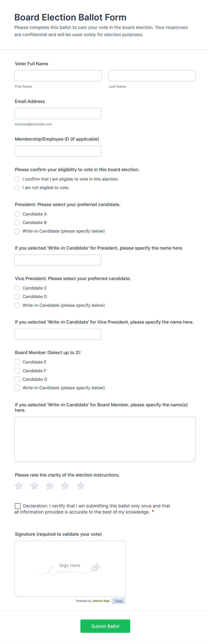Select Candidate D for Vice President
The image size is (208, 644).
(17, 296)
